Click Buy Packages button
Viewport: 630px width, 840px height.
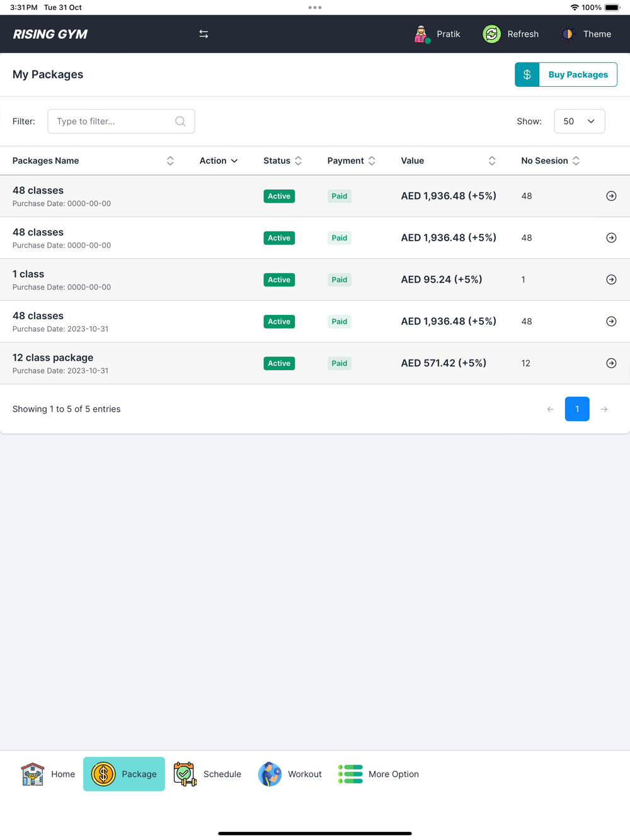point(578,74)
